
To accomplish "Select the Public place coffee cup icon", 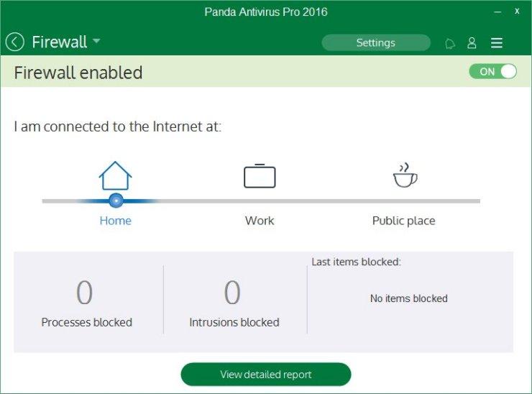I will (x=404, y=175).
